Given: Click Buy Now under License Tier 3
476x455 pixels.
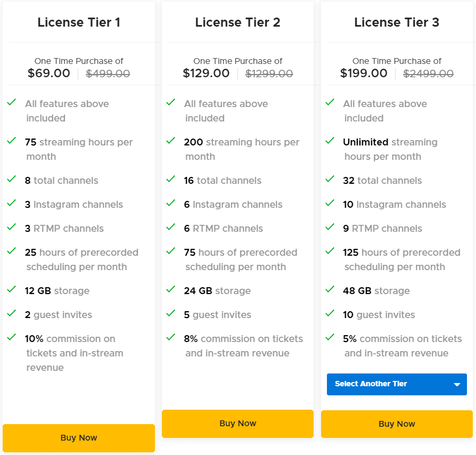Looking at the screenshot, I should pos(397,424).
